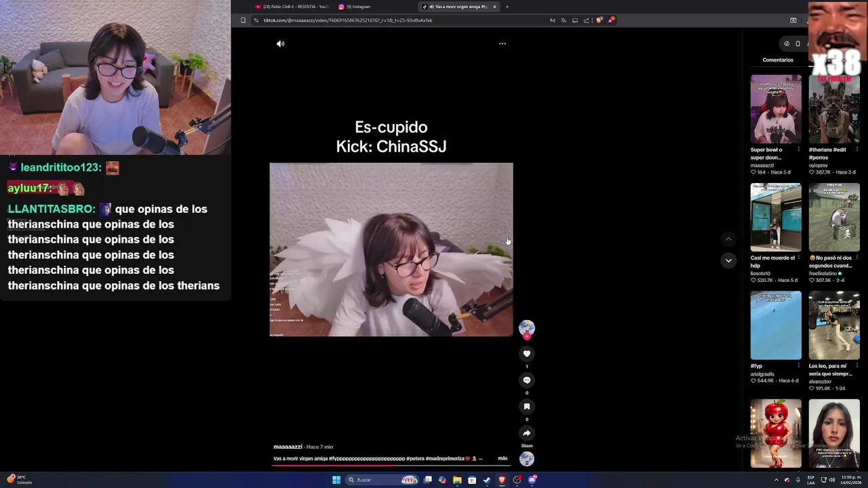The width and height of the screenshot is (868, 488).
Task: Click chat username ayluu17
Action: click(x=30, y=188)
